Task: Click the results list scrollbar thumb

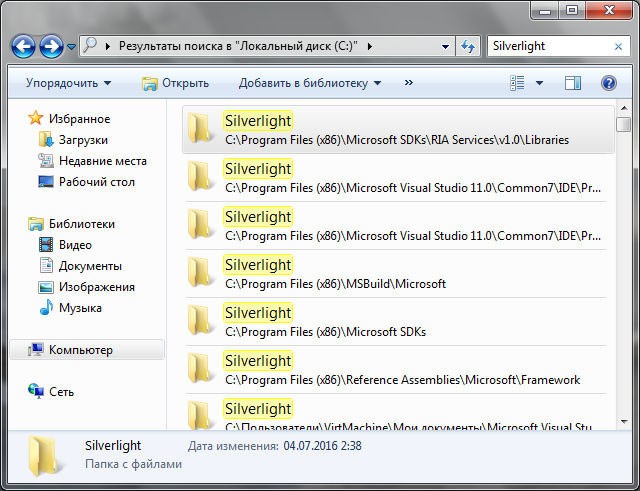Action: 624,124
